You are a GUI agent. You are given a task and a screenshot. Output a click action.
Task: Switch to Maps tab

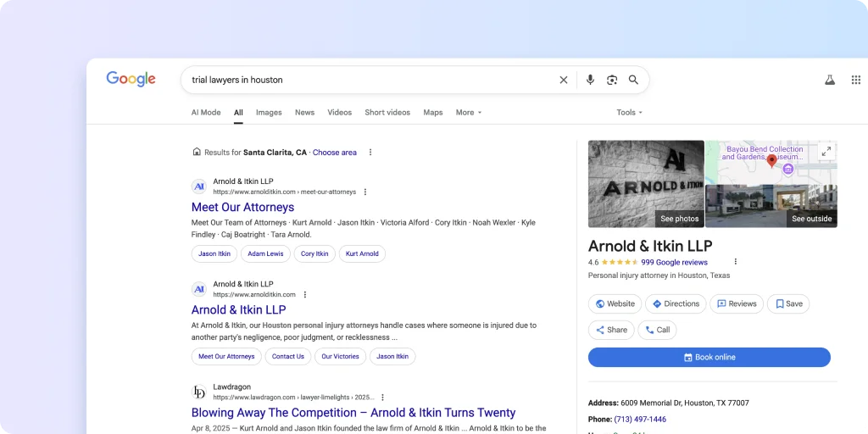point(433,113)
